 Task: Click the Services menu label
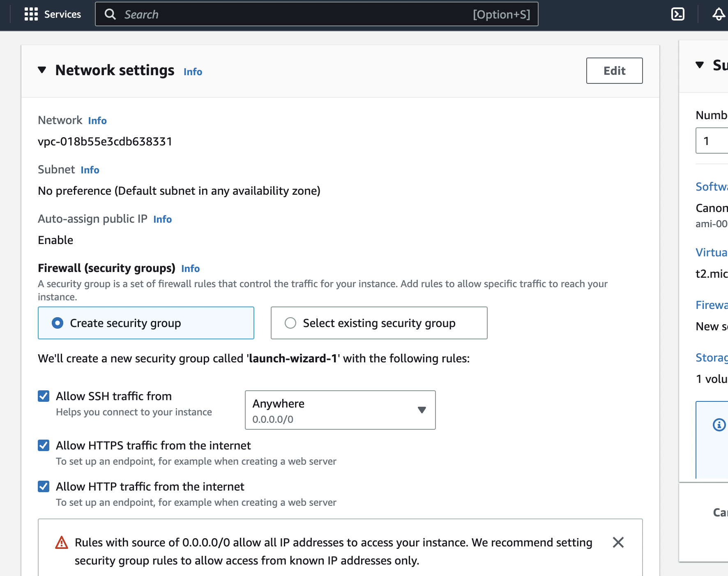62,14
